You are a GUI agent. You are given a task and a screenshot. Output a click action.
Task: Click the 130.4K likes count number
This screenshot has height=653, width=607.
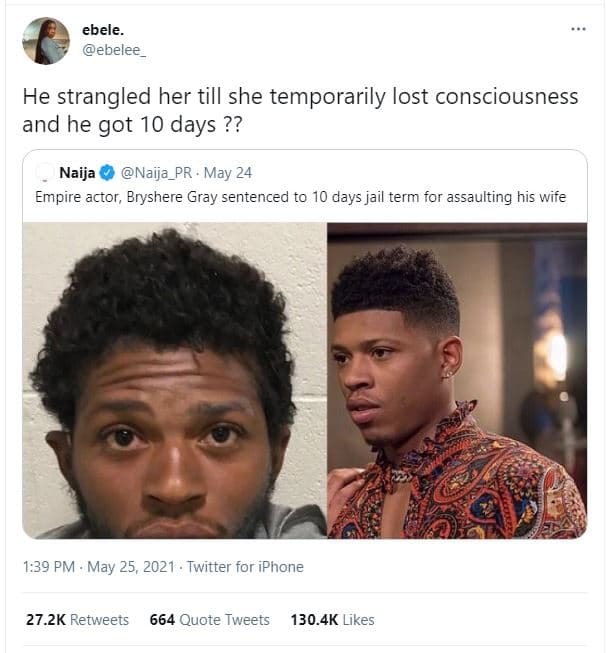pyautogui.click(x=314, y=620)
